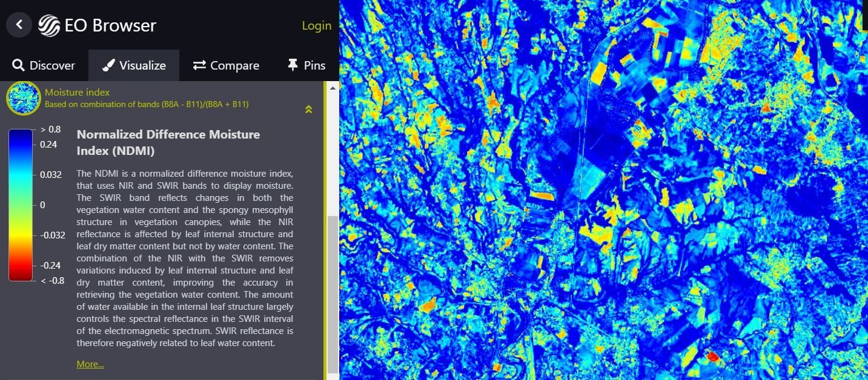The height and width of the screenshot is (380, 868).
Task: Click the EO Browser swirl logo
Action: pos(49,25)
